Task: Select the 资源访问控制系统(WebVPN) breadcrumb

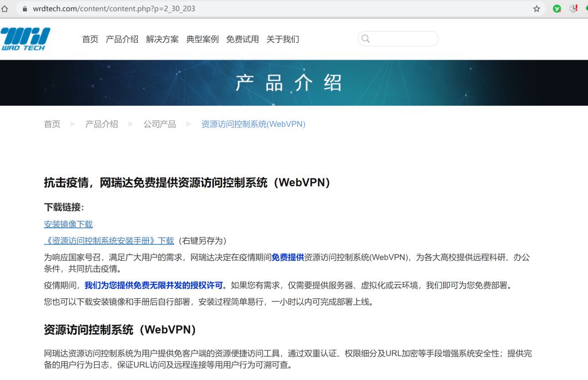Action: tap(253, 124)
